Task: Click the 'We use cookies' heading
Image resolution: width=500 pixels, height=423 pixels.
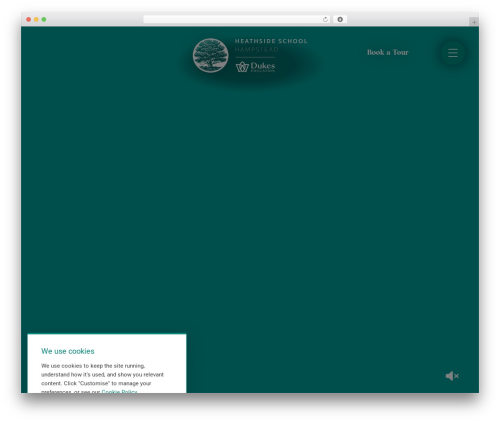Action: [x=68, y=351]
